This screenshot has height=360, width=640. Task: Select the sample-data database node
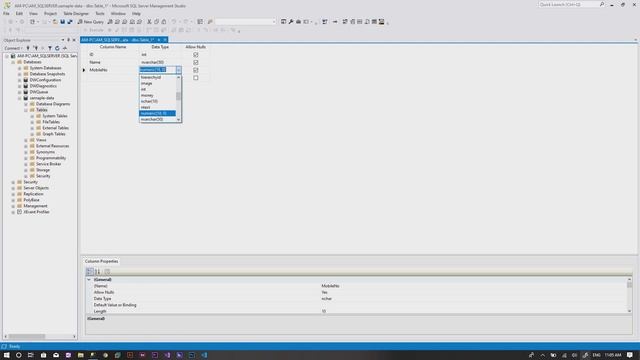point(42,98)
